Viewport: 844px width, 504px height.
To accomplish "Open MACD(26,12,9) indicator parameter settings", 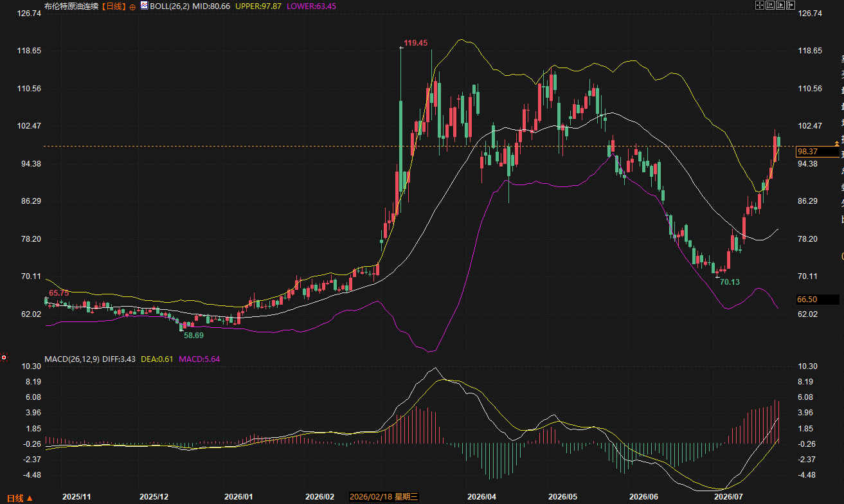I will 72,359.
